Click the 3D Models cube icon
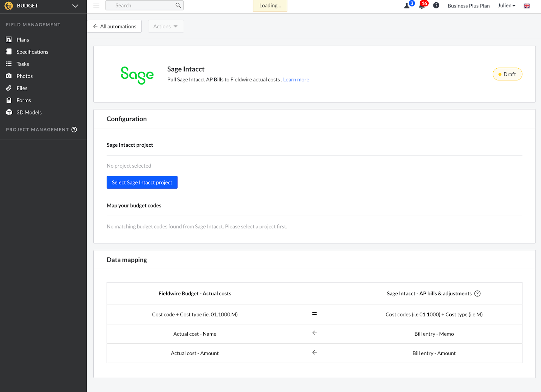Image resolution: width=541 pixels, height=392 pixels. (x=9, y=112)
